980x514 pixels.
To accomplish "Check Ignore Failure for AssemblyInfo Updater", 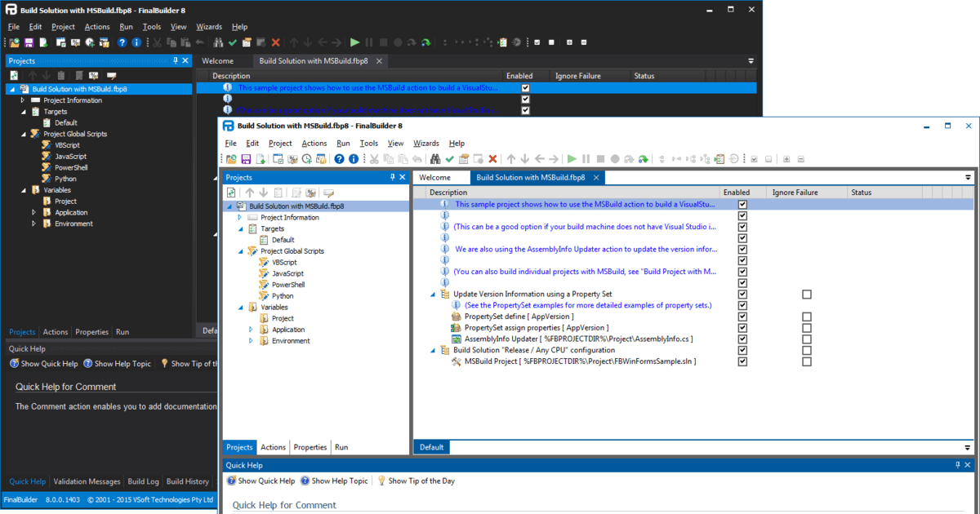I will pyautogui.click(x=807, y=339).
